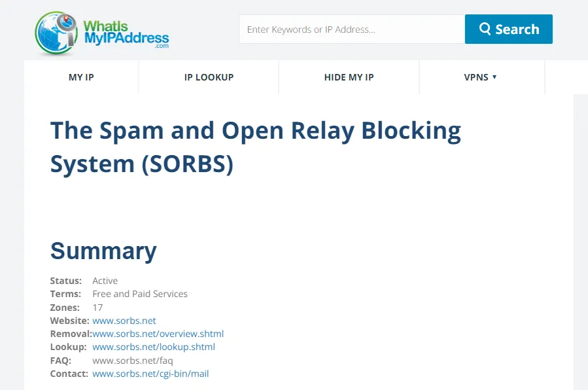Click the Removal: label in Summary

pos(71,334)
